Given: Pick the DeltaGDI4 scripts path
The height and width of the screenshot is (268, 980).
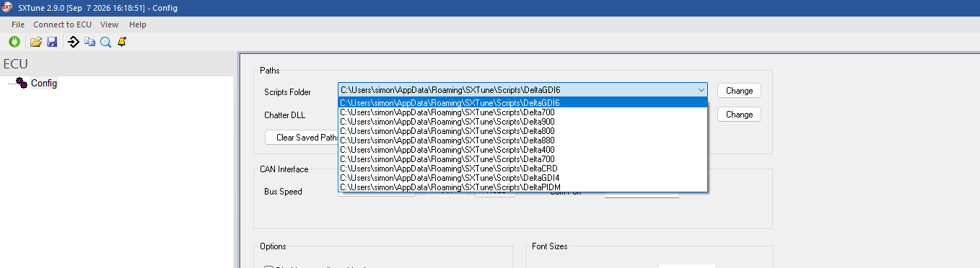Looking at the screenshot, I should 522,177.
